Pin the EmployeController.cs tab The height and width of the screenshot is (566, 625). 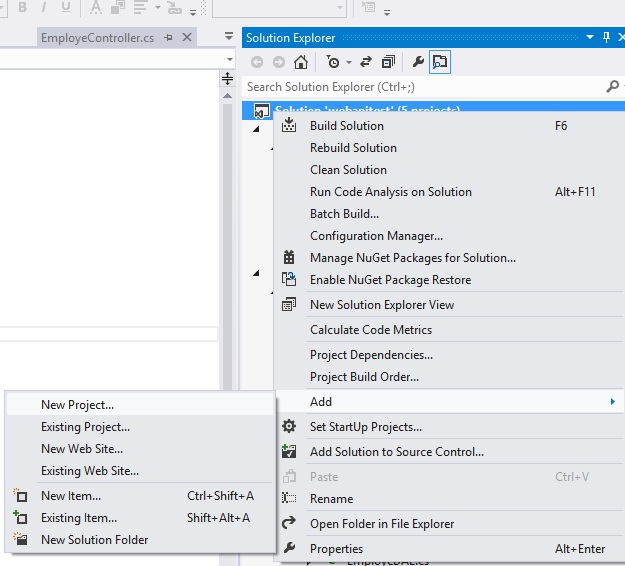pos(169,37)
